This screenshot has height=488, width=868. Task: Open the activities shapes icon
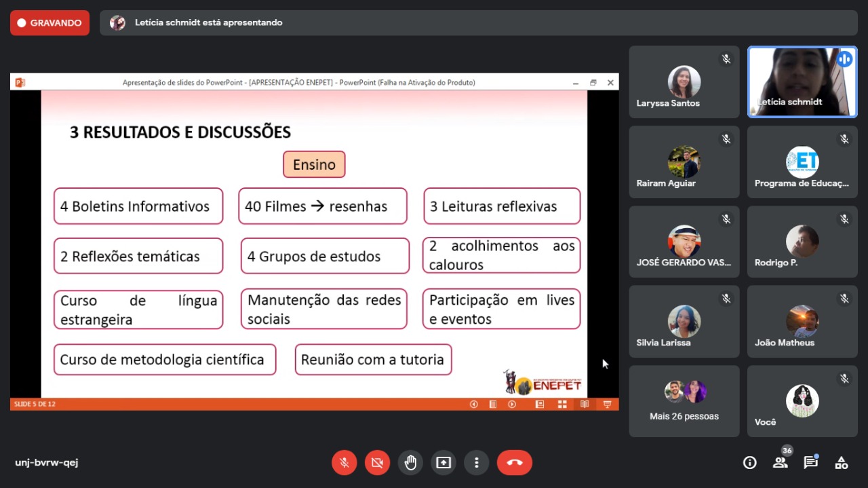point(841,463)
